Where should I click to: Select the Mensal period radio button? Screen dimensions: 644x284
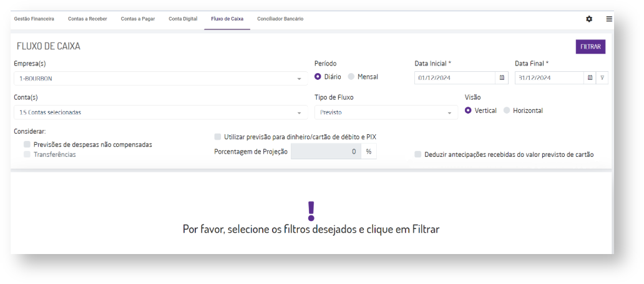351,77
